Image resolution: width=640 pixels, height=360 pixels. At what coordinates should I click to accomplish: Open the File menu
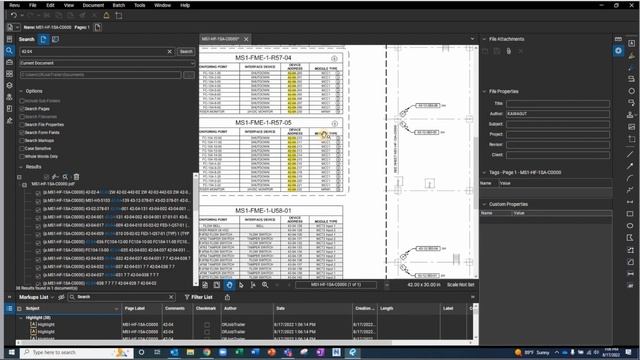pos(33,5)
